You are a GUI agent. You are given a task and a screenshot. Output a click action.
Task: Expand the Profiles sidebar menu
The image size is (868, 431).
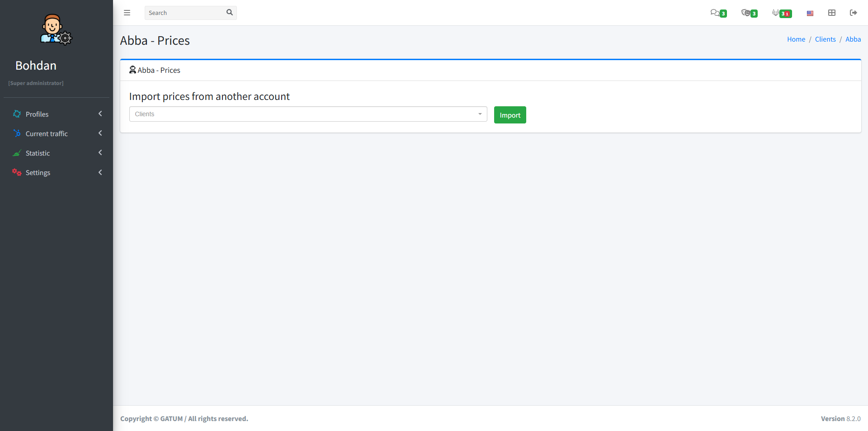pyautogui.click(x=37, y=114)
